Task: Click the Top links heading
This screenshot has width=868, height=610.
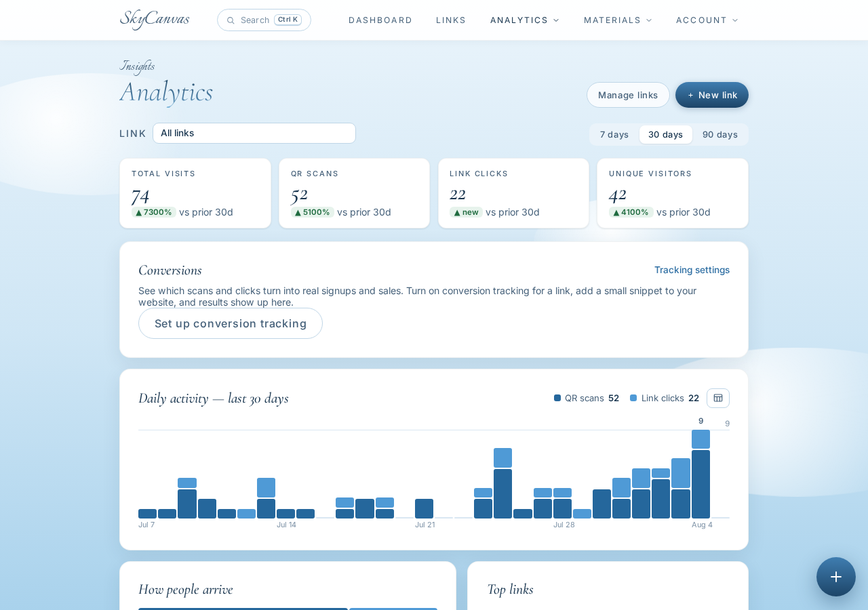Action: (510, 589)
